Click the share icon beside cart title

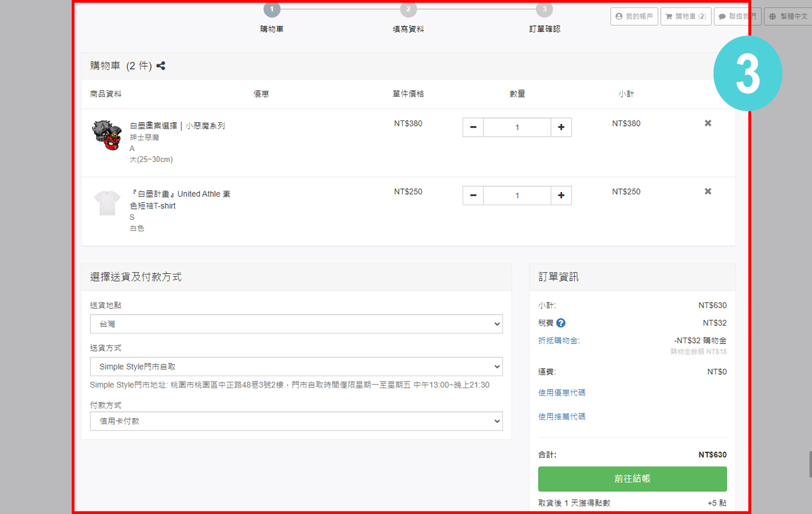(161, 66)
